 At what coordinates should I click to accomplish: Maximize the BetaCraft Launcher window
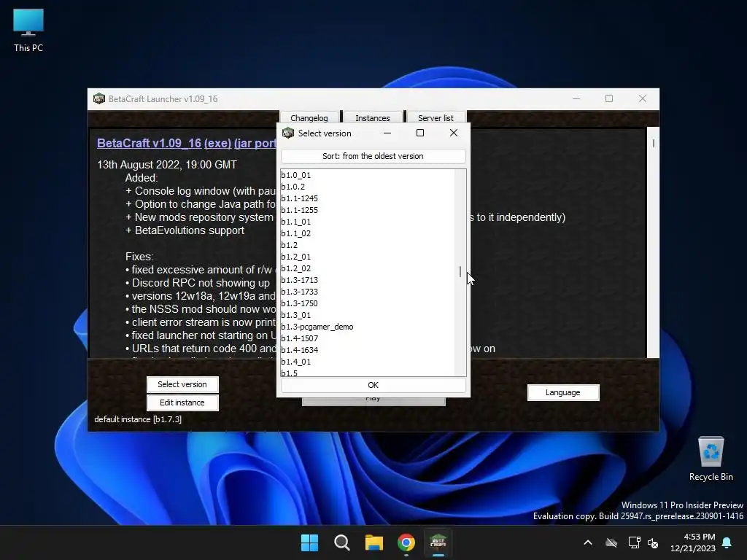pos(609,98)
